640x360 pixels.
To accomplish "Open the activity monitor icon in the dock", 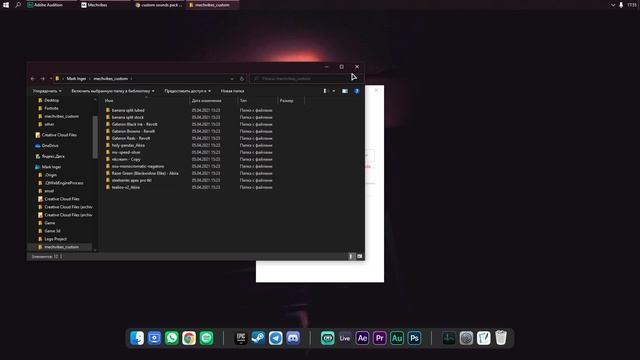I will (449, 338).
